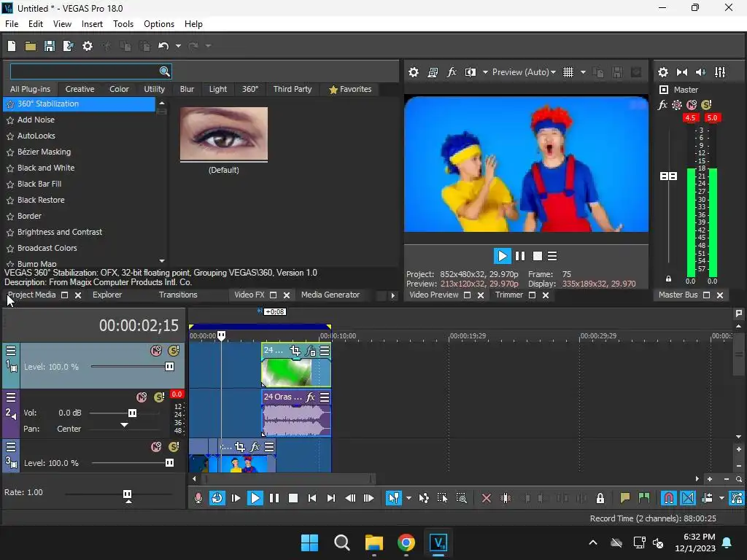Toggle Split Screen View in preview
This screenshot has height=560, width=747.
(471, 72)
